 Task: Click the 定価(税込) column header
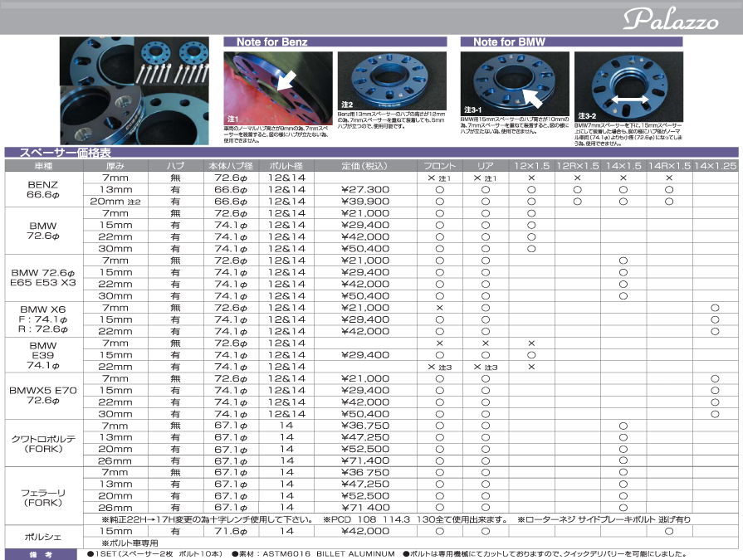(x=365, y=166)
